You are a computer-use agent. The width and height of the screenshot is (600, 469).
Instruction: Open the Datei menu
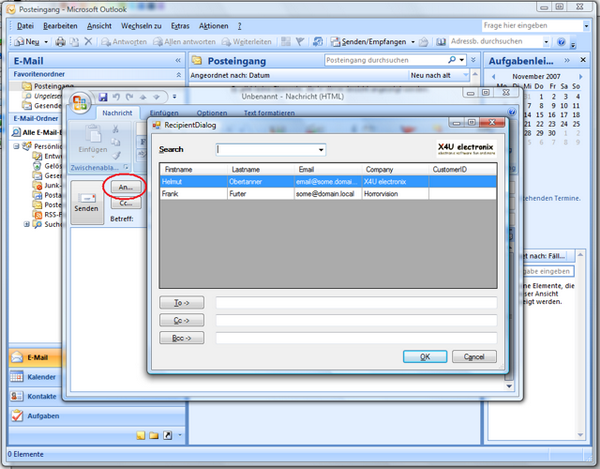coord(25,26)
